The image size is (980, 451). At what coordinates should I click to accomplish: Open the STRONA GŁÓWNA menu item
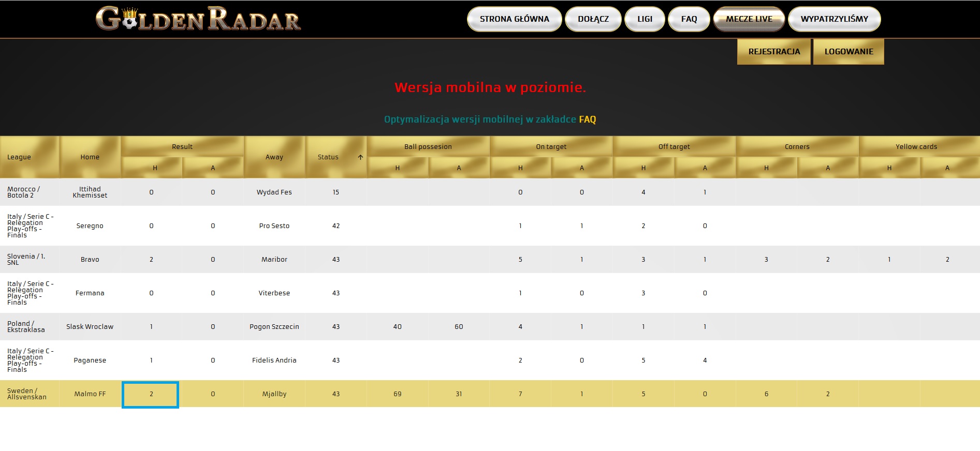coord(514,19)
